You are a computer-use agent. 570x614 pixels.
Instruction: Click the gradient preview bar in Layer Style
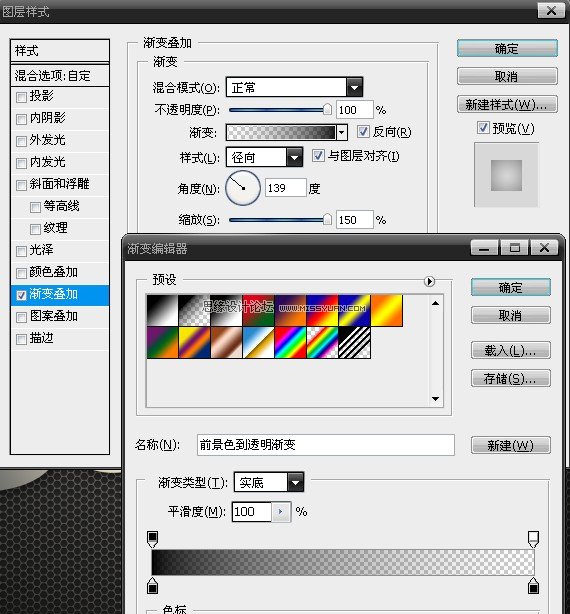click(281, 133)
